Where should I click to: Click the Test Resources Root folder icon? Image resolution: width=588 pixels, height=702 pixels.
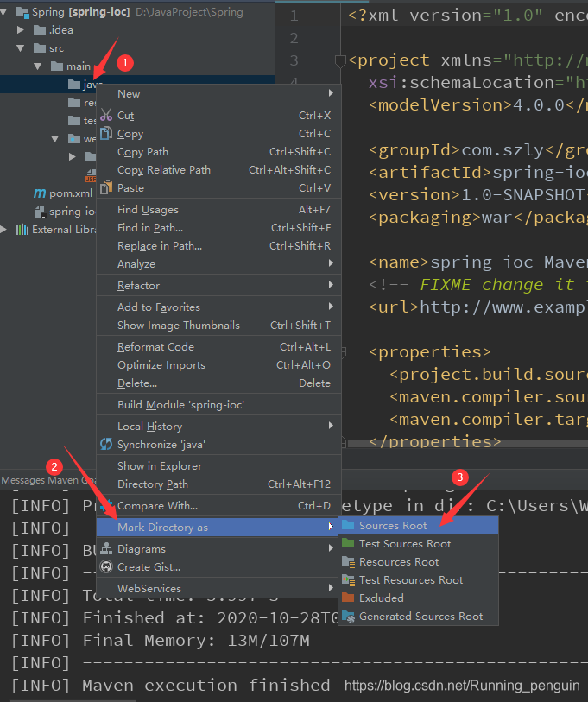coord(348,579)
